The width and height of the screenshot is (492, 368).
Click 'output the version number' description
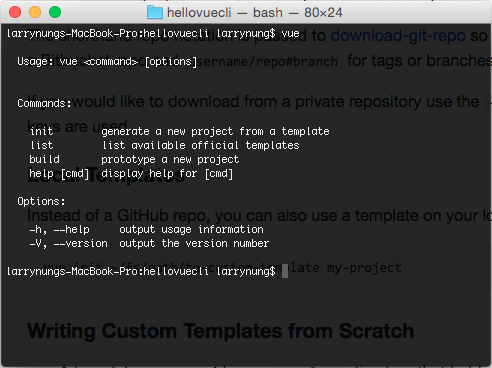[x=194, y=244]
